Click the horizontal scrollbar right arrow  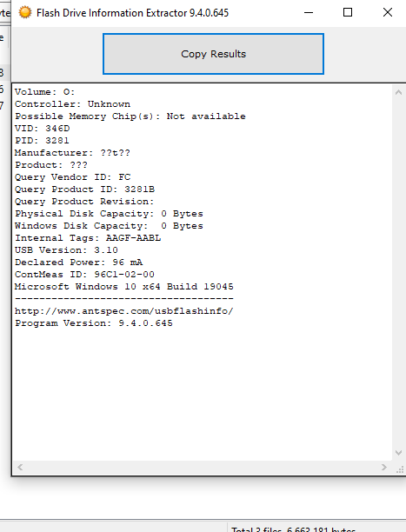384,467
